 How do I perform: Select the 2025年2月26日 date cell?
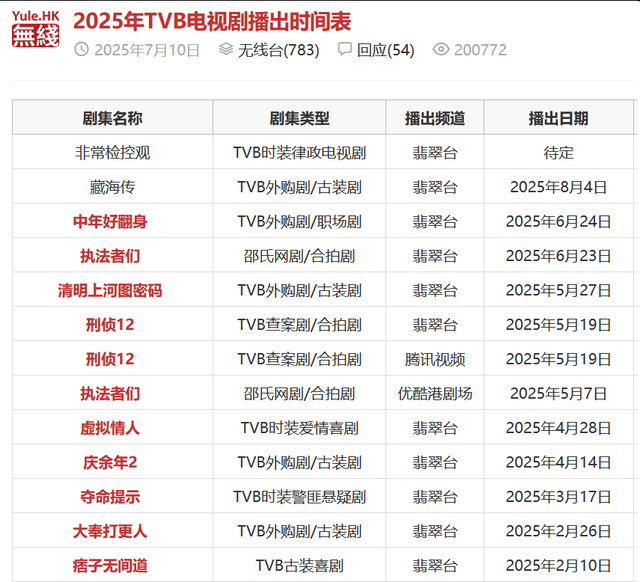click(x=558, y=531)
